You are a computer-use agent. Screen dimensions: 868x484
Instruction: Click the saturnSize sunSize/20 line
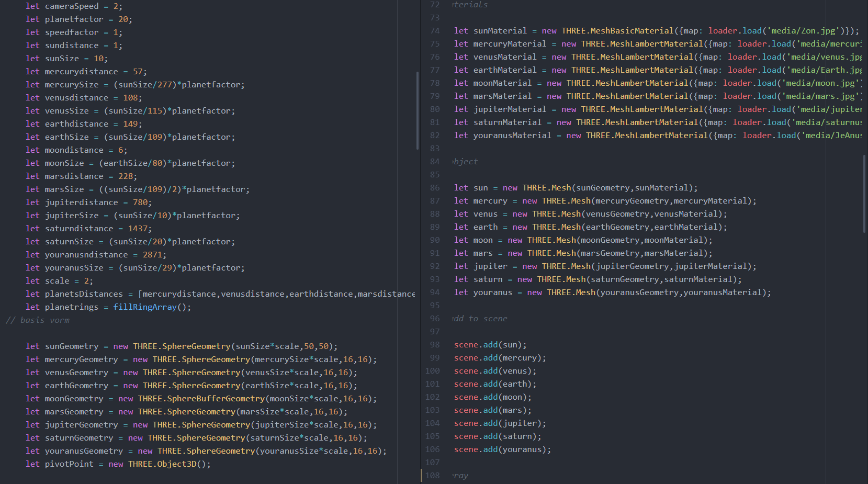click(130, 242)
